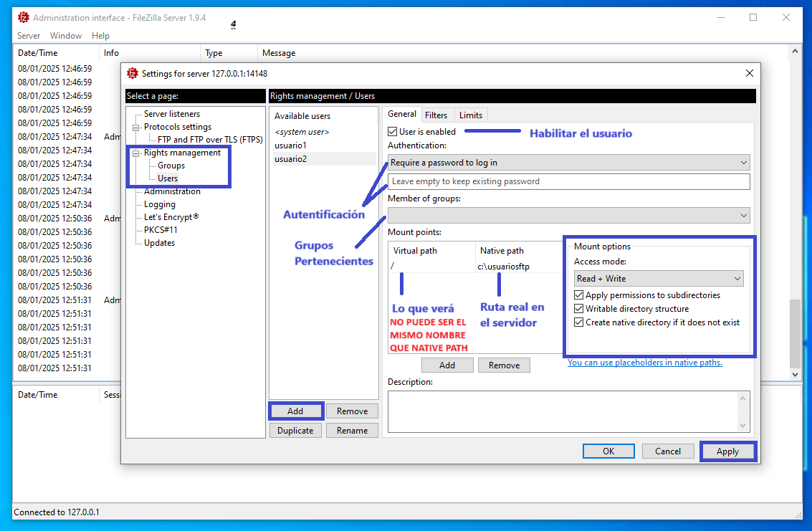The width and height of the screenshot is (812, 531).
Task: Switch to the Filters tab
Action: coord(436,115)
